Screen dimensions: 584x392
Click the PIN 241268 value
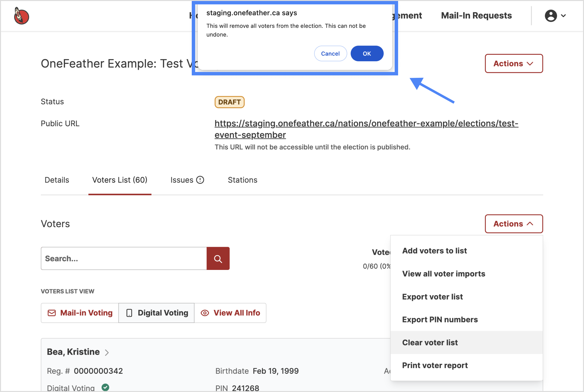click(245, 388)
